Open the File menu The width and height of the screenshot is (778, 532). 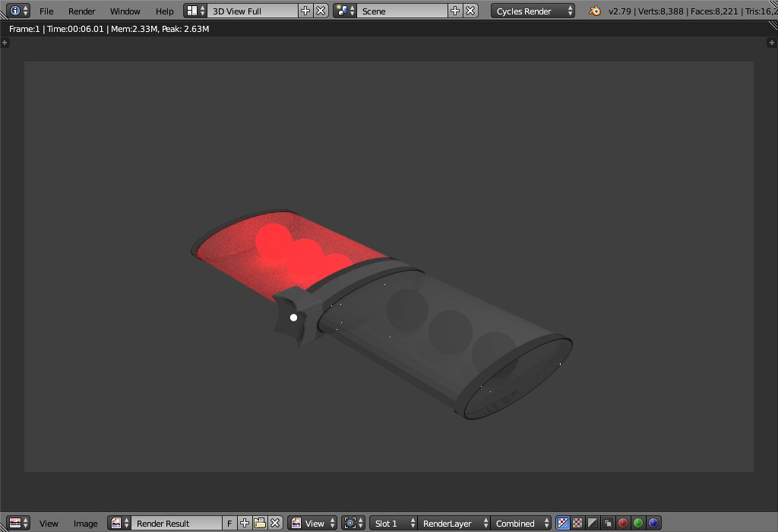pyautogui.click(x=46, y=11)
